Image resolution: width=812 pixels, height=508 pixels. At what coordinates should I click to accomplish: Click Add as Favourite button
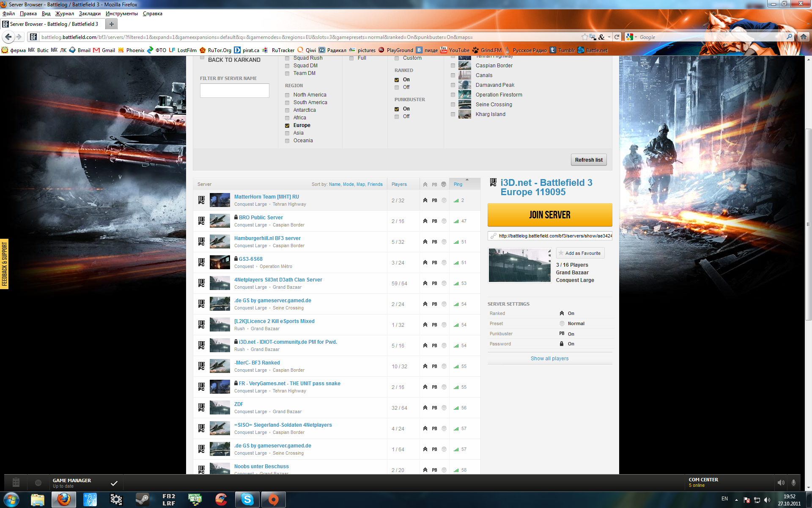coord(580,253)
